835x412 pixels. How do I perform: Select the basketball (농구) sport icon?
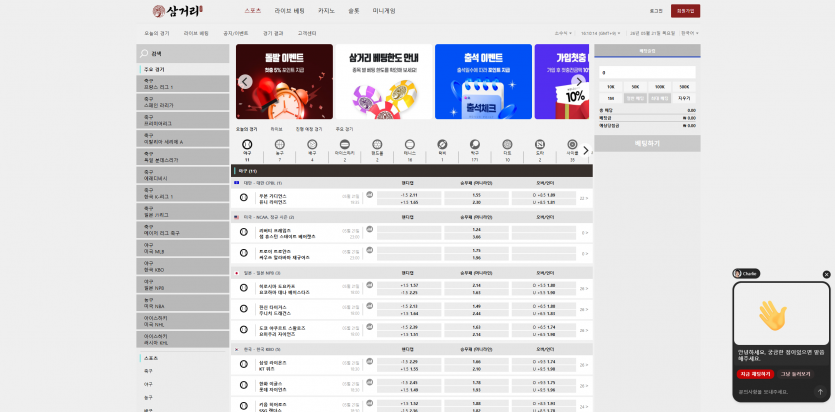click(280, 144)
